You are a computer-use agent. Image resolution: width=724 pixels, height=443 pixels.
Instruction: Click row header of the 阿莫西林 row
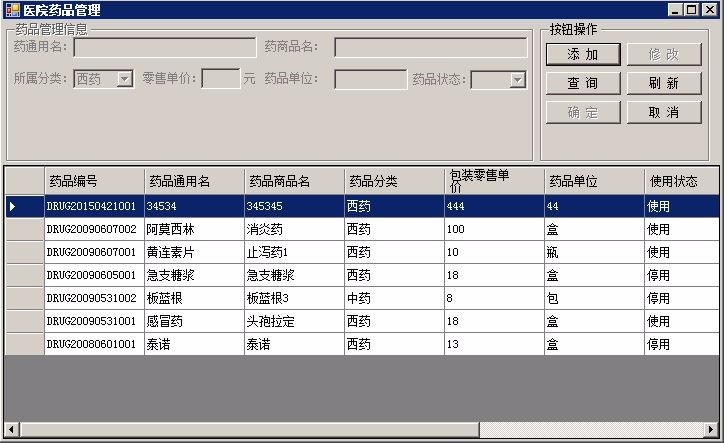(25, 229)
